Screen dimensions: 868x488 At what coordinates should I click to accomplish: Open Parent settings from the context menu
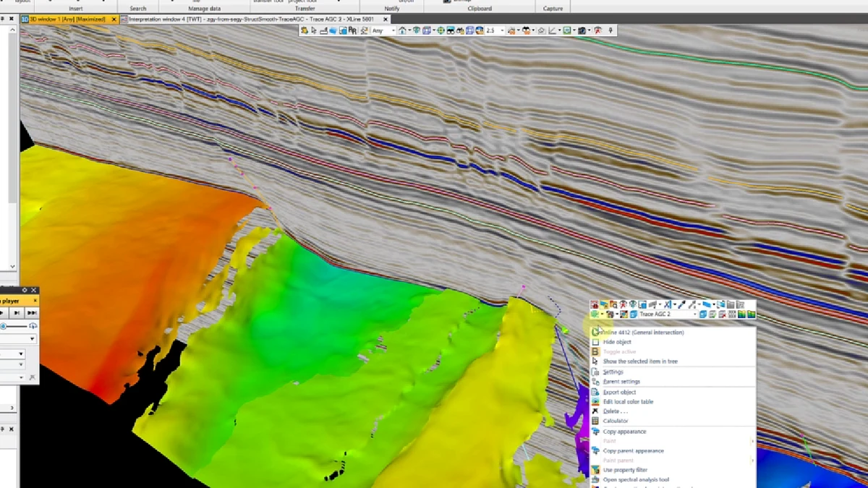(x=673, y=382)
